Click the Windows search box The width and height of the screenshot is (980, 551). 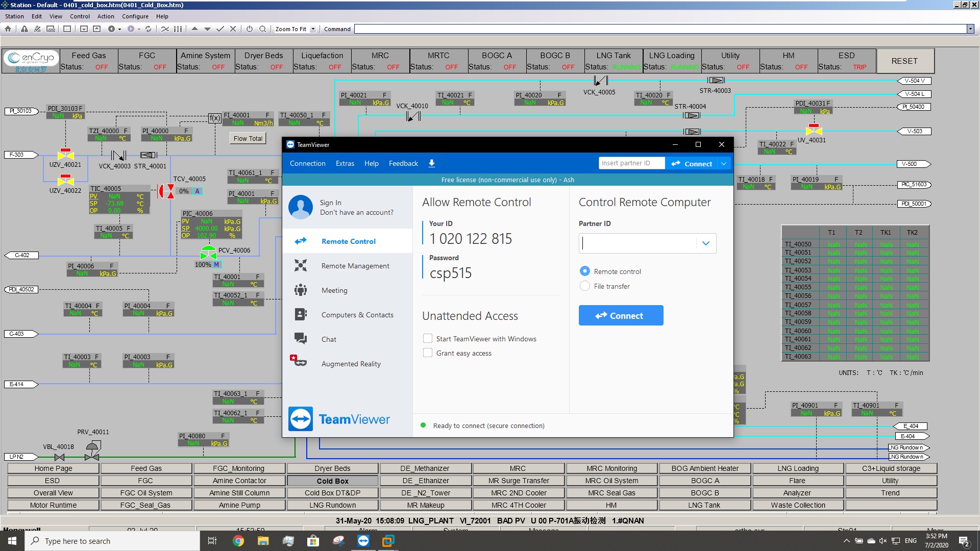[x=112, y=541]
